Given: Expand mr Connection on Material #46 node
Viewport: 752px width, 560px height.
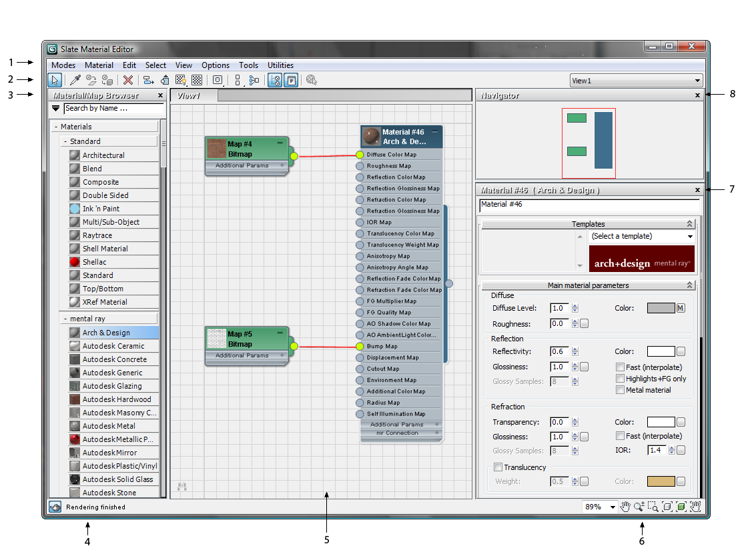Looking at the screenshot, I should coord(437,433).
